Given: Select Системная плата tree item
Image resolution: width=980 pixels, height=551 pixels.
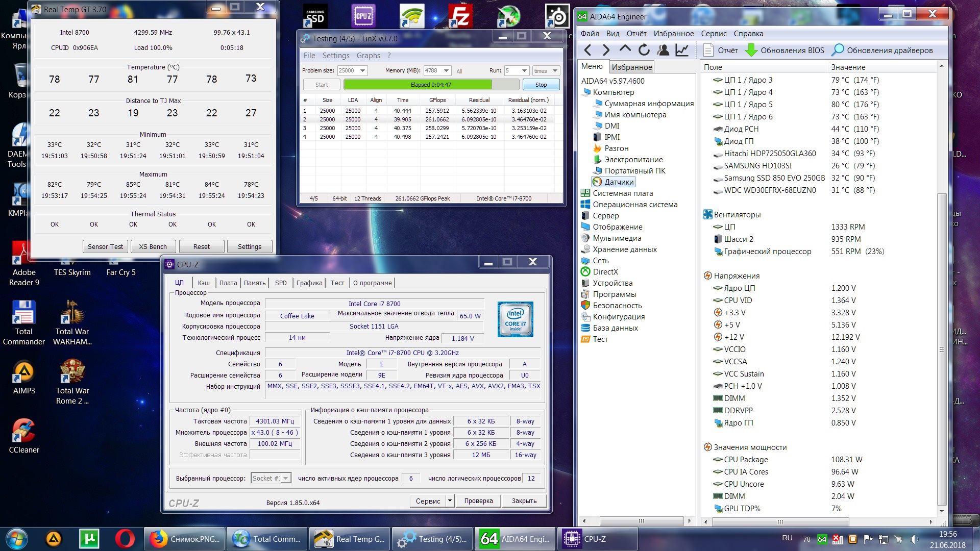Looking at the screenshot, I should click(623, 193).
